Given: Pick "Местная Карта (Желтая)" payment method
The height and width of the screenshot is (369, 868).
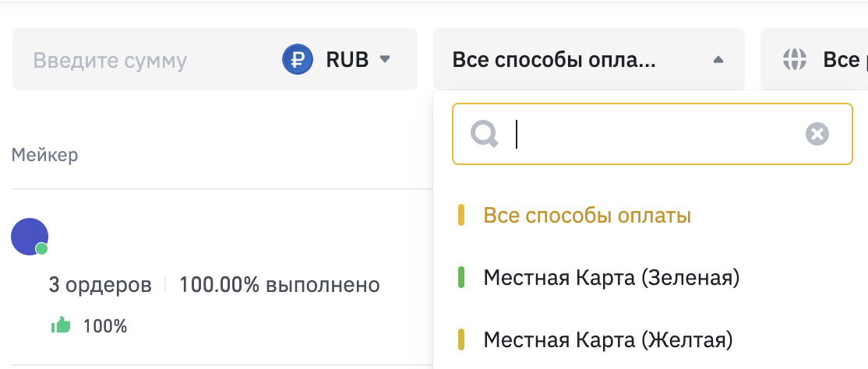Looking at the screenshot, I should (x=608, y=340).
